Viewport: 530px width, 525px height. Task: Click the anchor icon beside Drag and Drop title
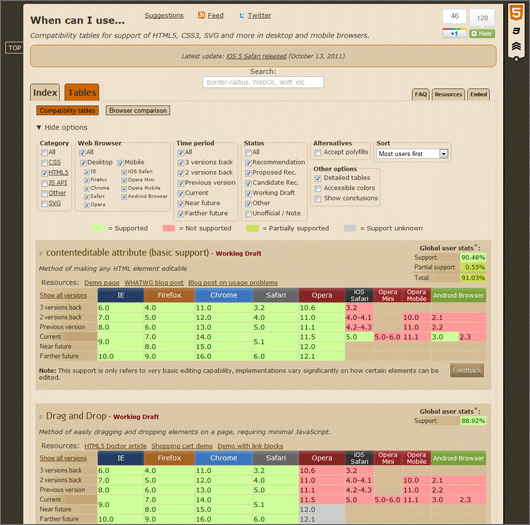41,416
